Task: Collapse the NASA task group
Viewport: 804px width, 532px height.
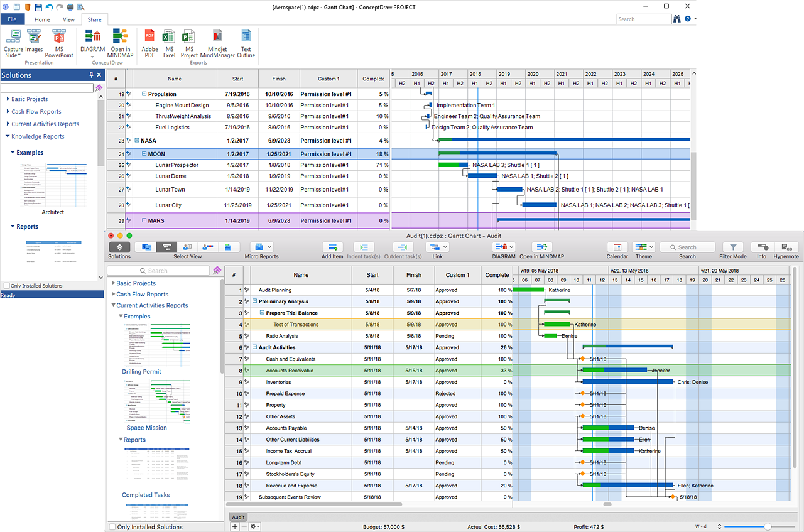Action: point(136,141)
